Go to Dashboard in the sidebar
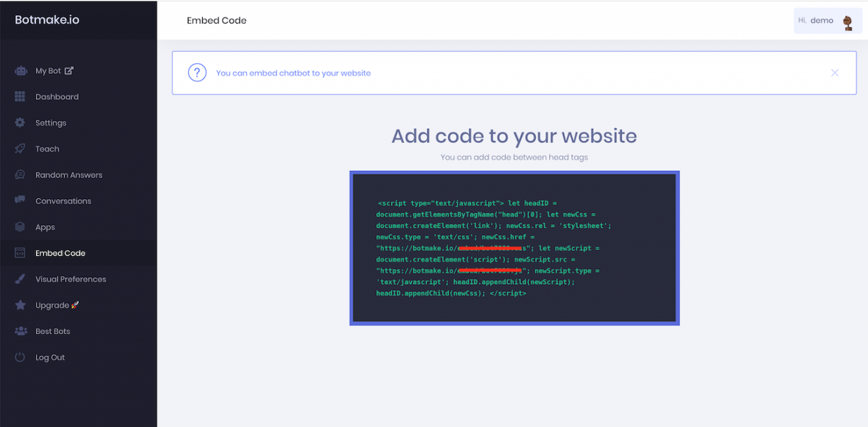 (x=79, y=97)
